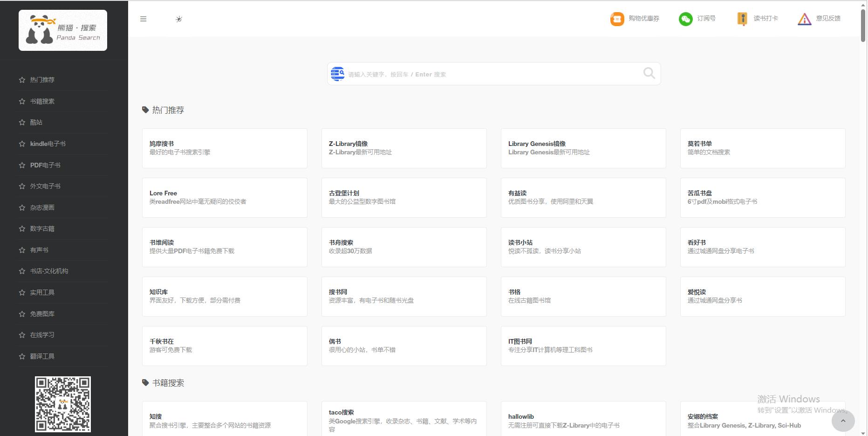
Task: Expand the 免费图库 category
Action: 43,313
